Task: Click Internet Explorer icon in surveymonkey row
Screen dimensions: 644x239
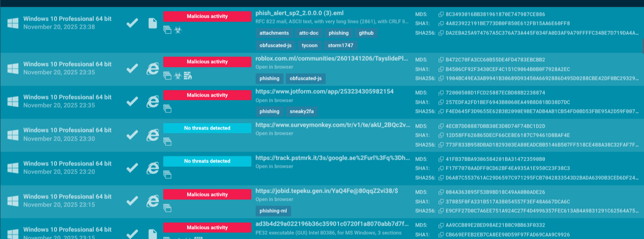Action: 153,135
